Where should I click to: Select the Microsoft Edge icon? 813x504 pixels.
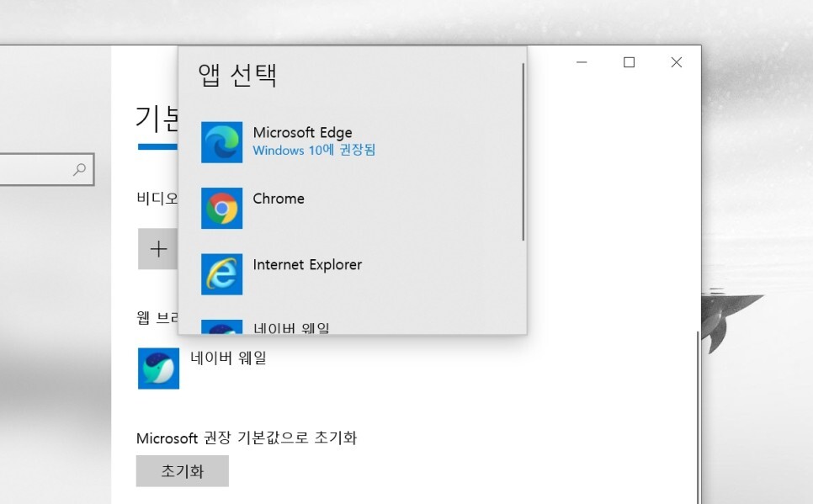221,142
